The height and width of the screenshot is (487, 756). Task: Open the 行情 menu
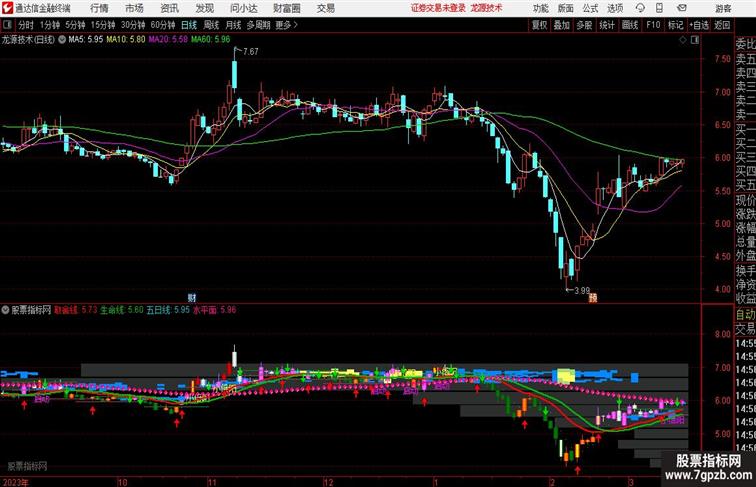pos(99,8)
